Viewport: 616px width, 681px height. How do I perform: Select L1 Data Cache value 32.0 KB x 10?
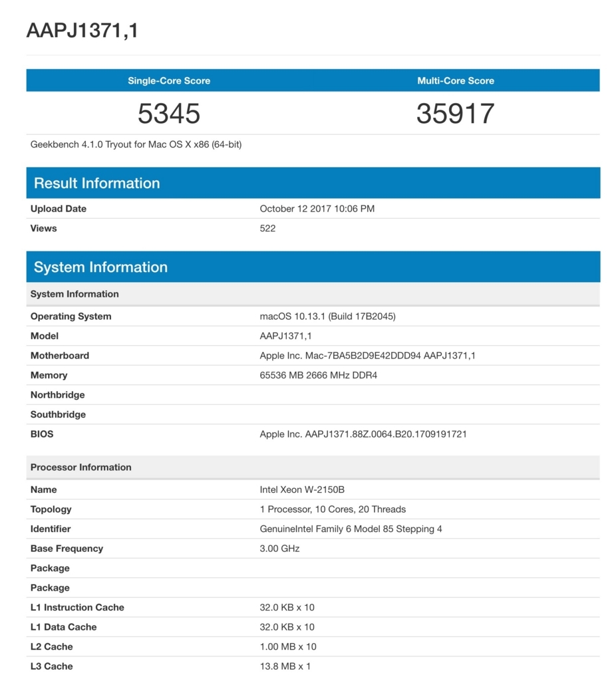coord(287,627)
